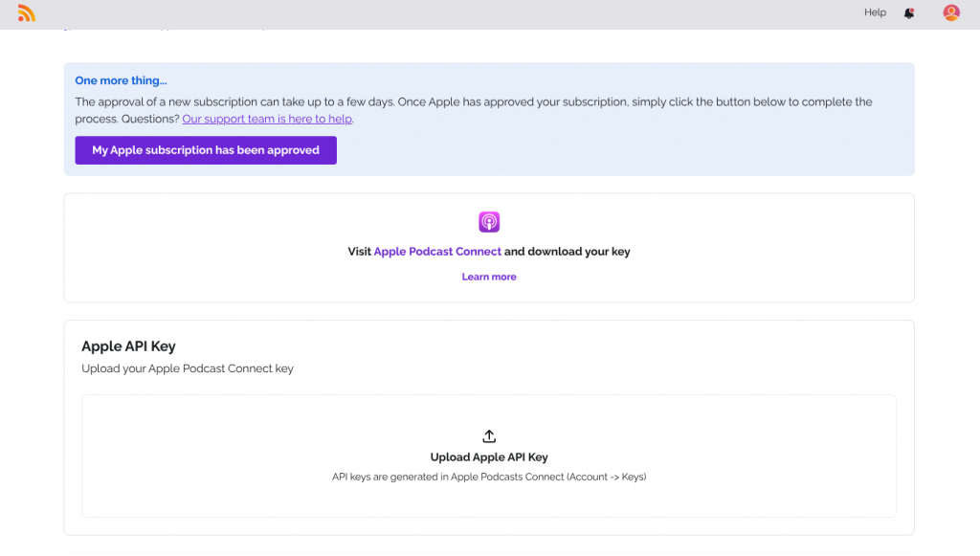Click the orange RSS home logo
The image size is (980, 556).
pos(27,13)
